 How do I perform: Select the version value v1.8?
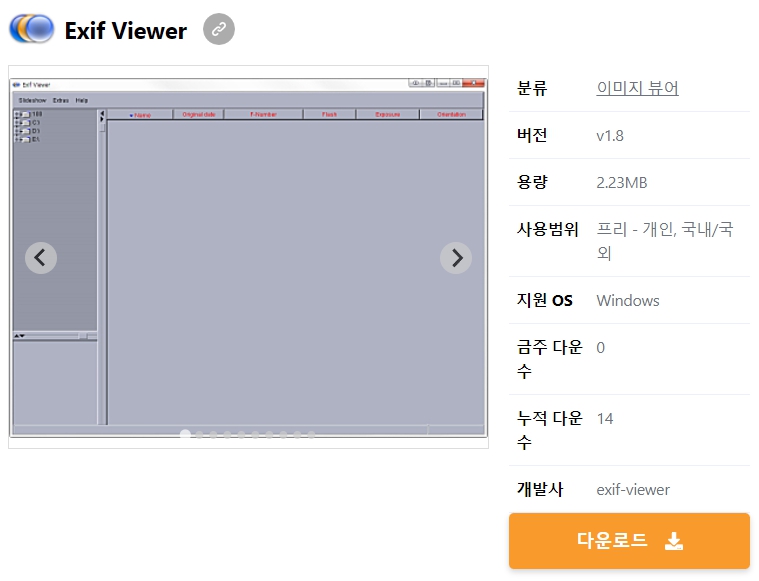click(610, 136)
